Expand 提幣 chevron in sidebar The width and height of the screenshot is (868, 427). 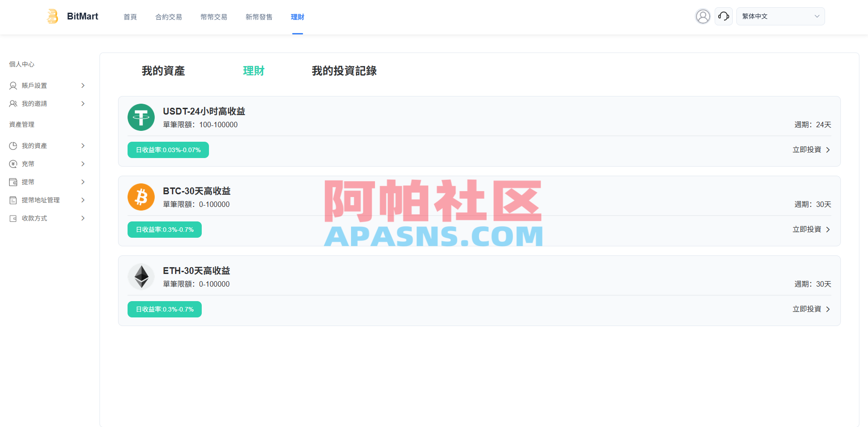tap(83, 182)
